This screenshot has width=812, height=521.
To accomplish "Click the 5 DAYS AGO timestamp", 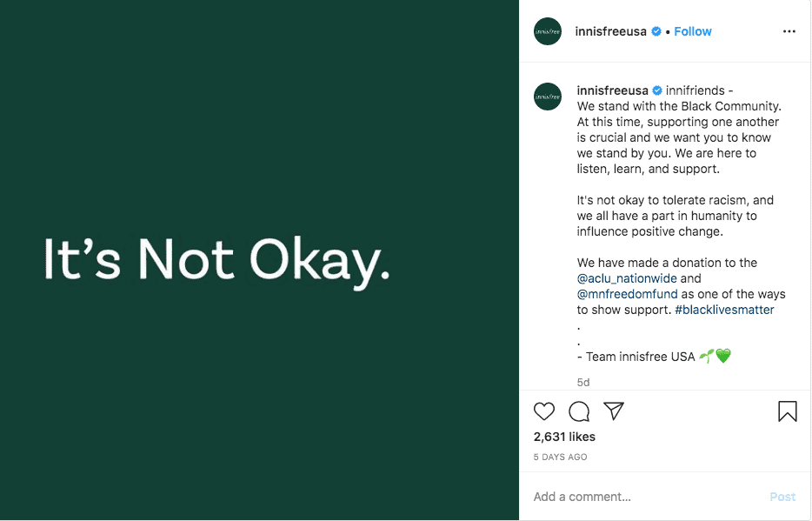I will point(561,458).
